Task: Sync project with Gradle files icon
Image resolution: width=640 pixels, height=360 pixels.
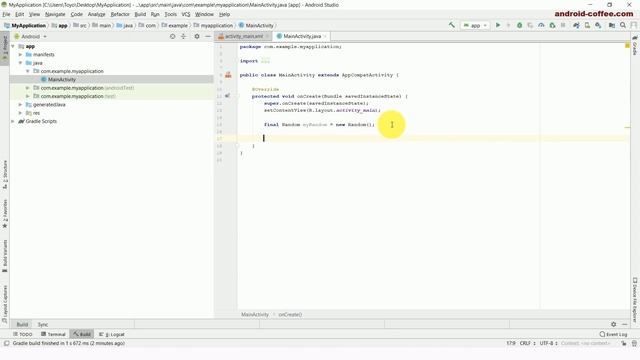Action: (x=576, y=25)
